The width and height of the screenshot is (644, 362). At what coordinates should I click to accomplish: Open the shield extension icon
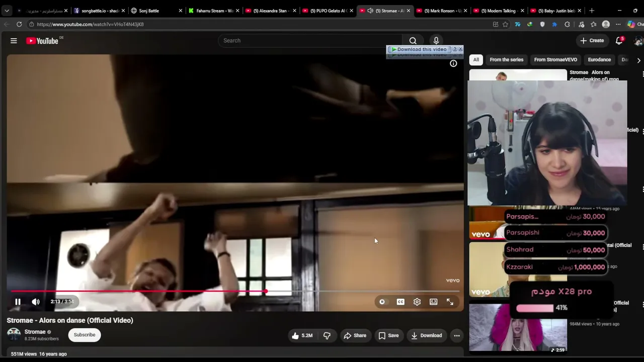542,24
